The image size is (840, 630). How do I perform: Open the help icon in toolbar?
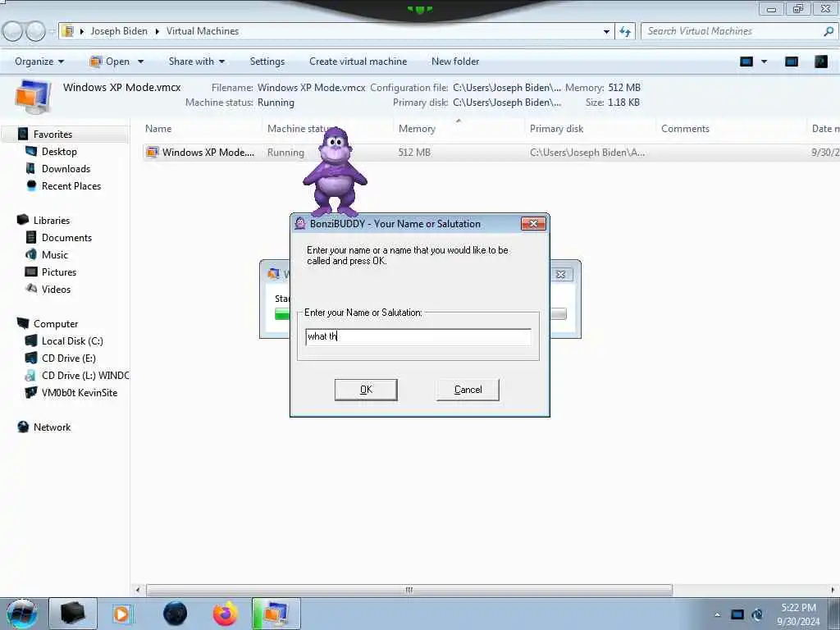821,62
